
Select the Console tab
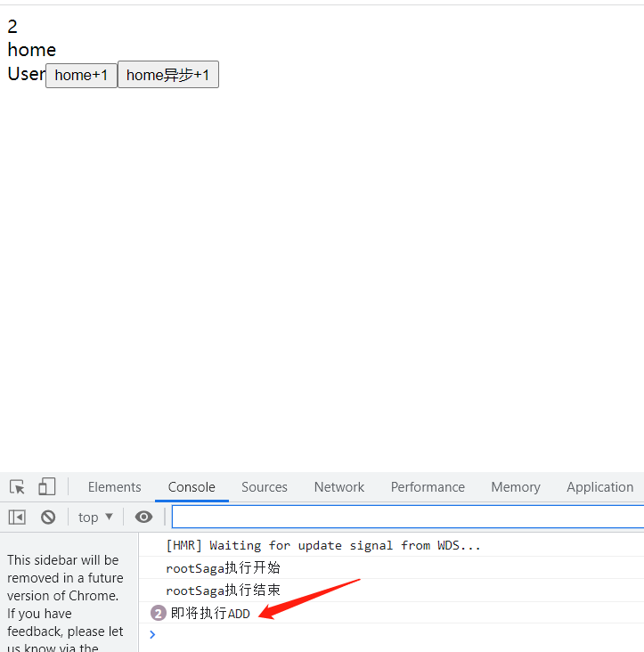point(192,487)
